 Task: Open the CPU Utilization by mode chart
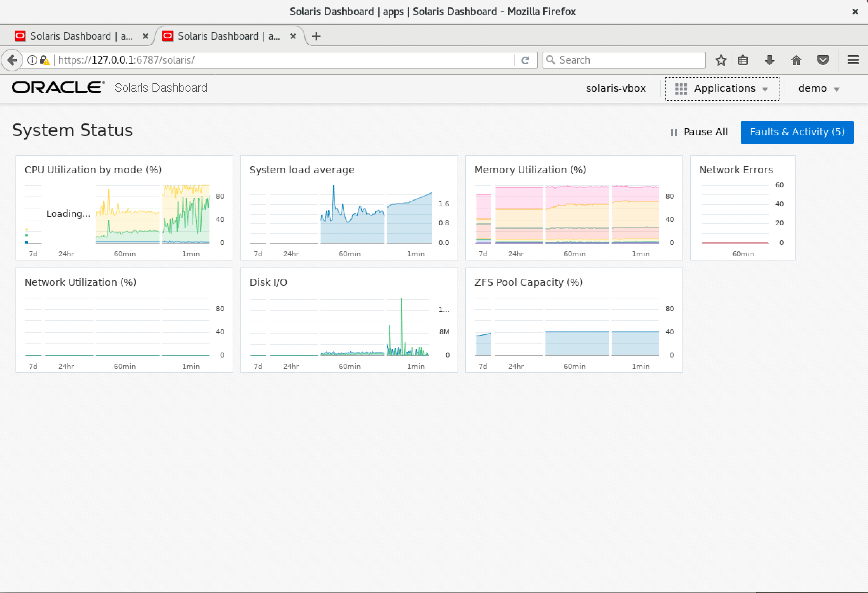(x=124, y=208)
